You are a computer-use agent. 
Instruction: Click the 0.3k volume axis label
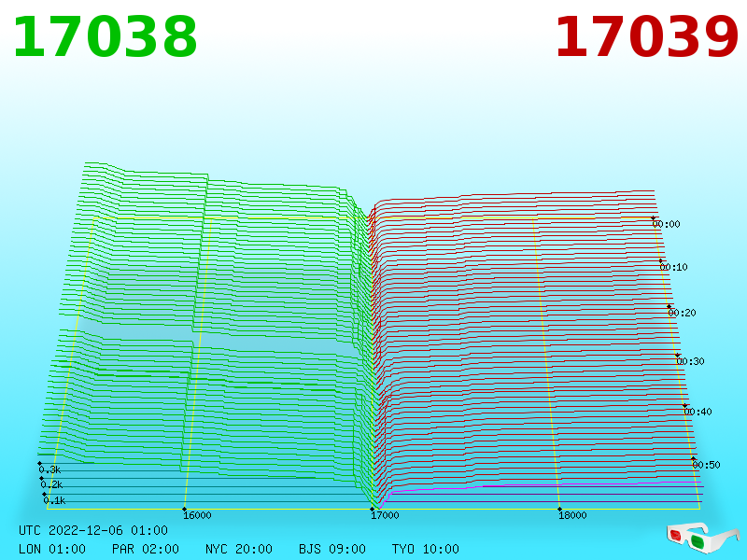[x=50, y=470]
